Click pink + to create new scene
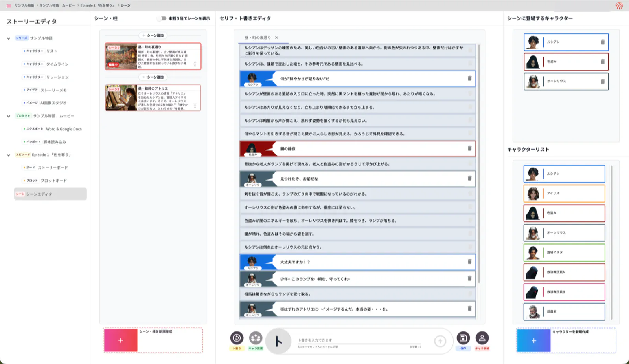 point(121,340)
